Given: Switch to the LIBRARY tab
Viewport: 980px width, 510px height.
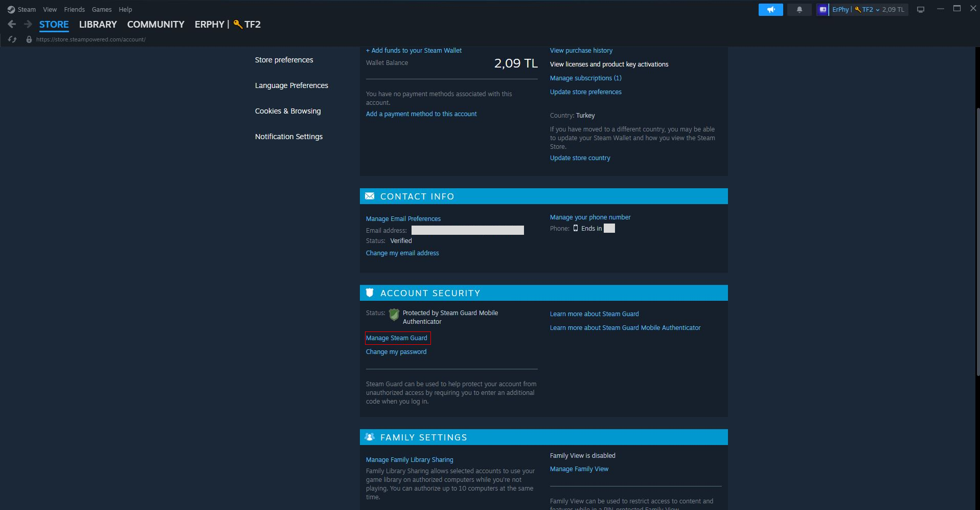Looking at the screenshot, I should [98, 25].
